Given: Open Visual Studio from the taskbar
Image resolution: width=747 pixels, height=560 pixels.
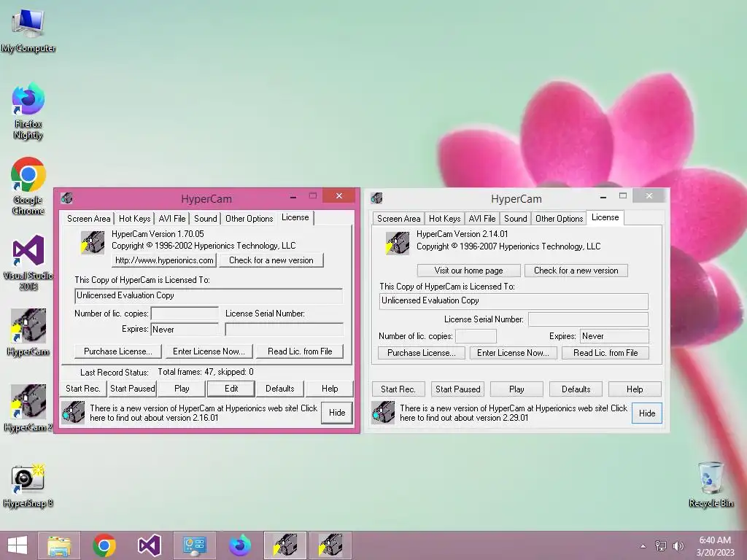Looking at the screenshot, I should (x=149, y=545).
